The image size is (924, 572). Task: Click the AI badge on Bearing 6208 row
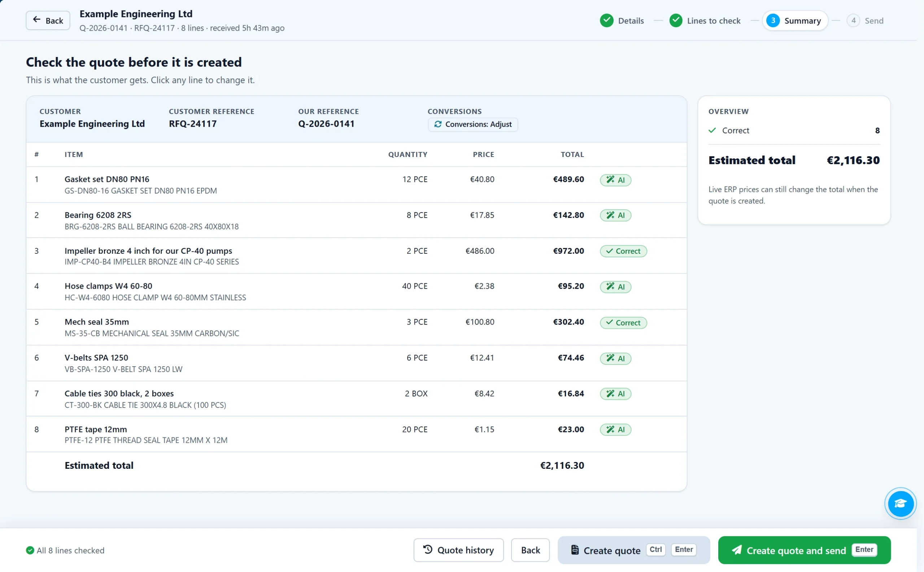coord(615,215)
